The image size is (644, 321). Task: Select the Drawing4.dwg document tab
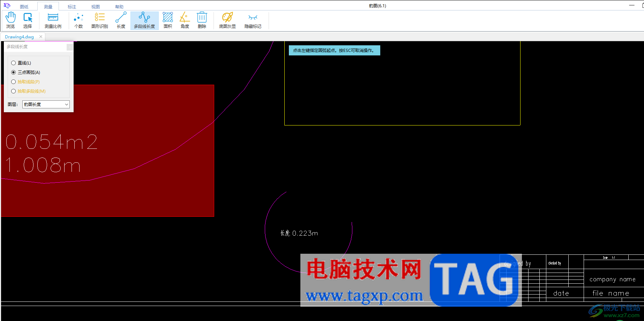pos(20,37)
